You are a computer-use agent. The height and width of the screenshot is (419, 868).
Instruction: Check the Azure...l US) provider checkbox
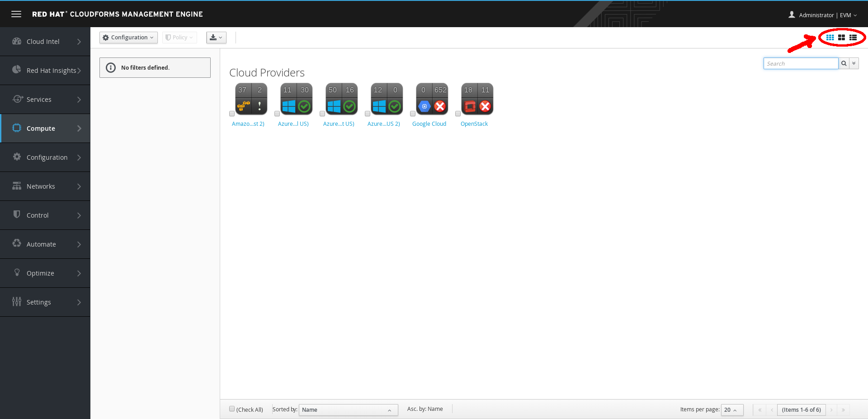coord(277,114)
